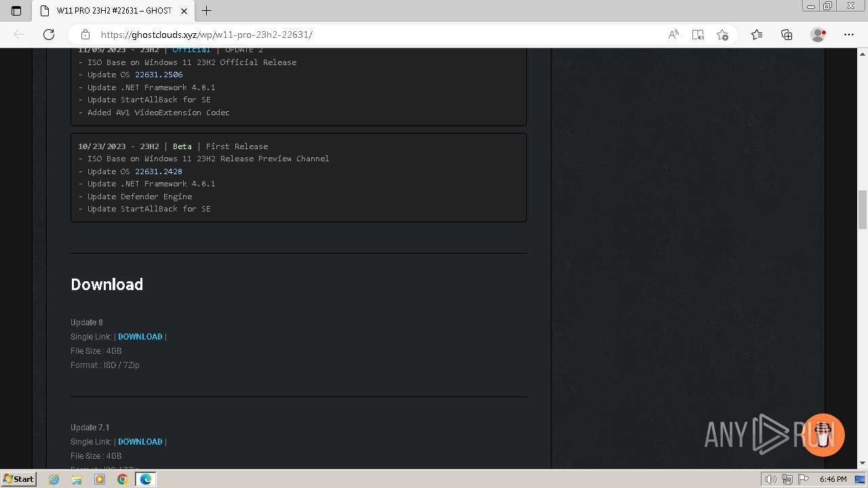Click the Update 8 DOWNLOAD link
Screen dimensions: 868x488
click(x=140, y=337)
